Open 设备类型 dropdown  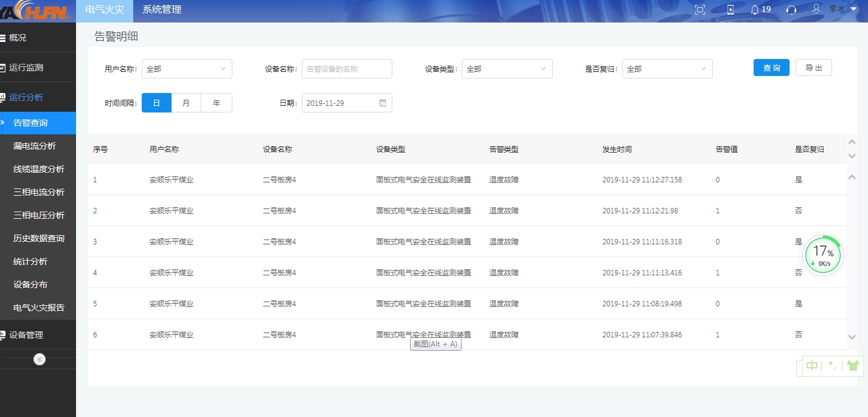507,69
